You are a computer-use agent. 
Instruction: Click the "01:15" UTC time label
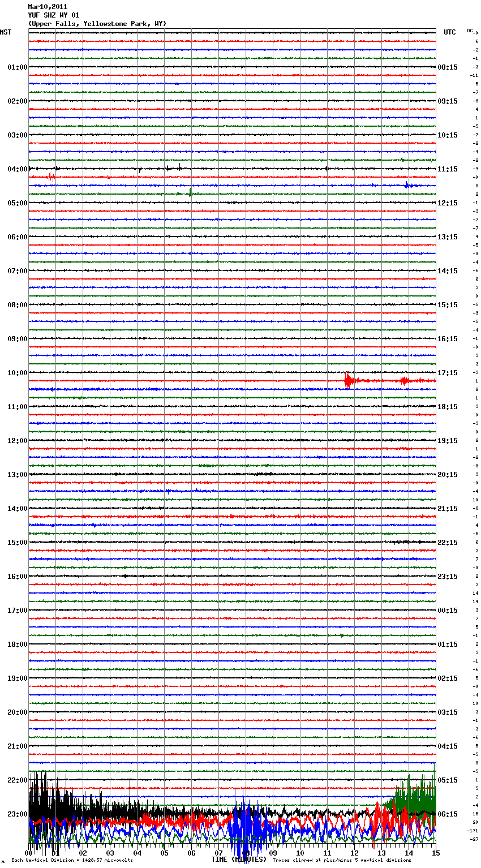point(448,644)
